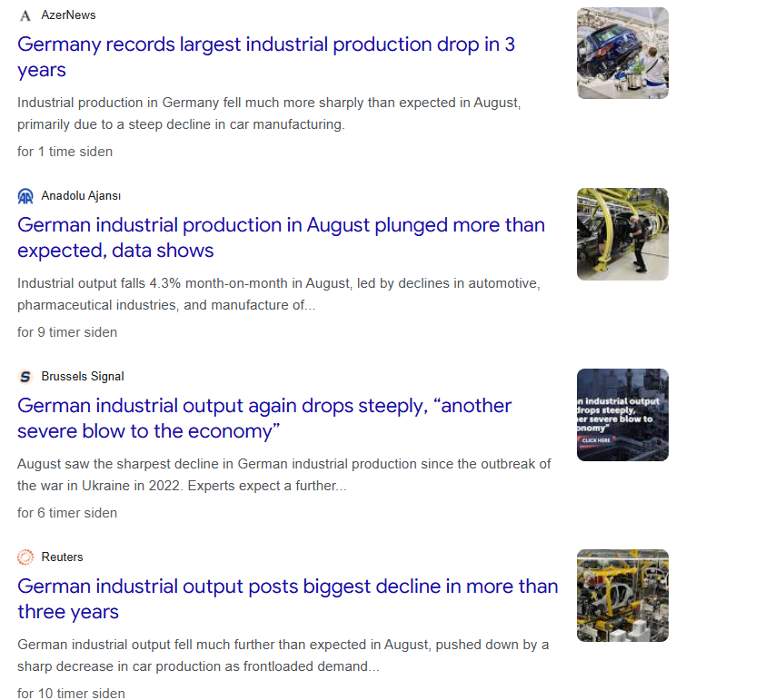Click the Anadolu Ajansı logo icon
Image resolution: width=775 pixels, height=700 pixels.
25,196
